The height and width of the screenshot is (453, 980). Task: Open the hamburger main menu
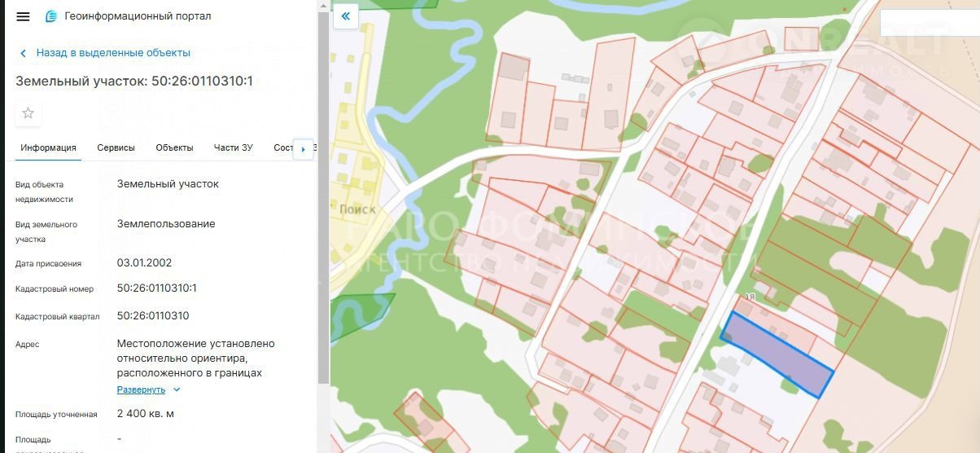23,16
